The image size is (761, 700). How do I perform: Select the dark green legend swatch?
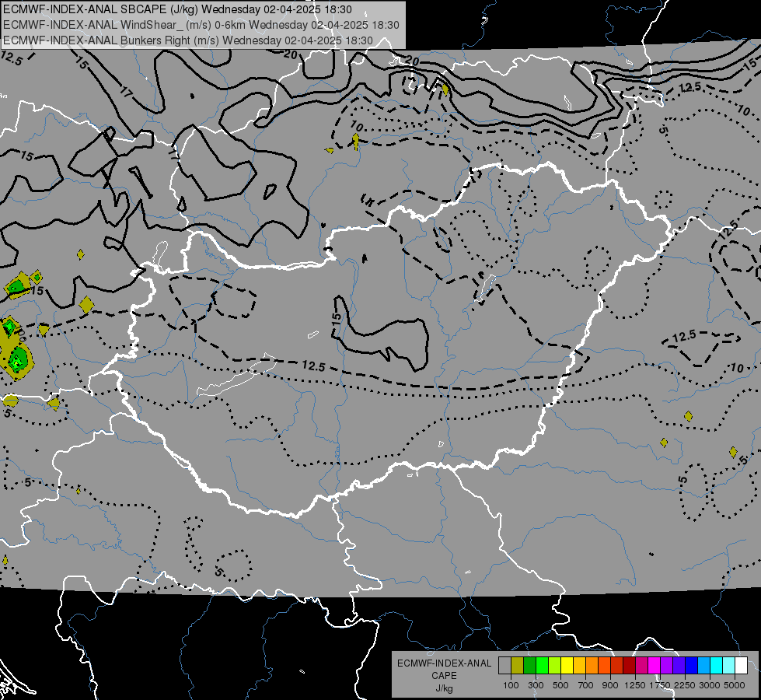[x=529, y=665]
